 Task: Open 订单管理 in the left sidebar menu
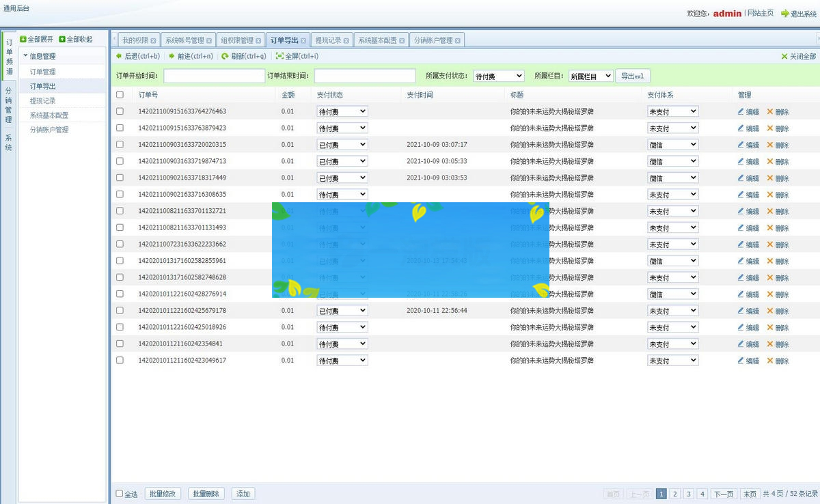(x=43, y=72)
